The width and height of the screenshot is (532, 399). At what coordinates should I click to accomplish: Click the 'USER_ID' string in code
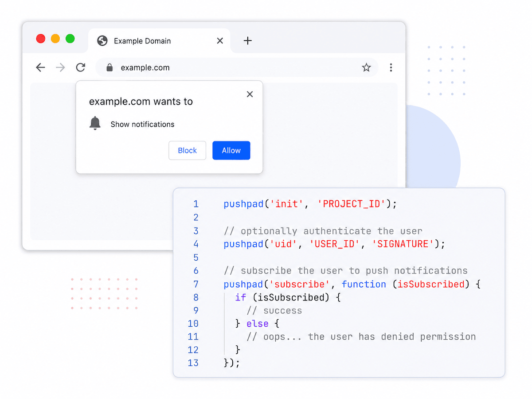click(x=334, y=244)
